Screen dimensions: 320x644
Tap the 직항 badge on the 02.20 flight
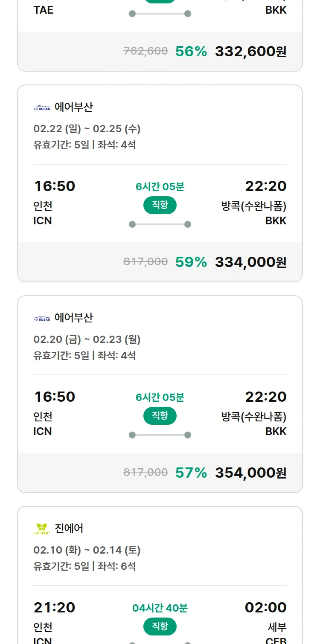click(160, 416)
